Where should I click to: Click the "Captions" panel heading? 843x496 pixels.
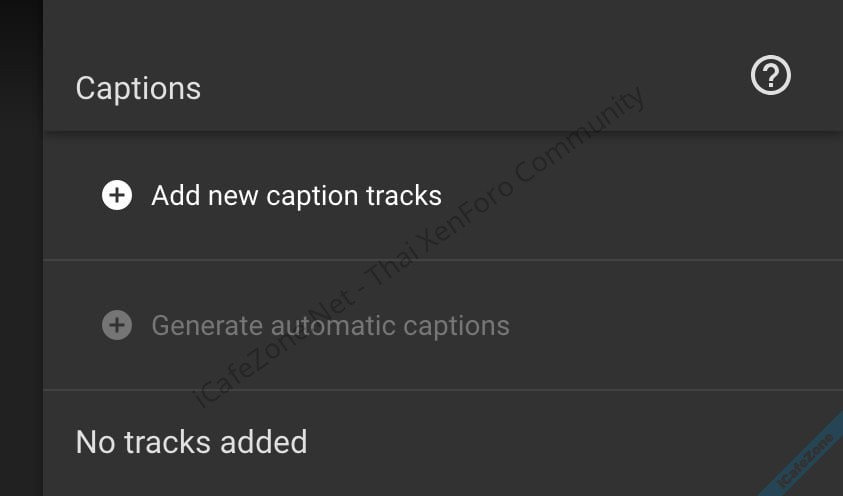click(138, 88)
